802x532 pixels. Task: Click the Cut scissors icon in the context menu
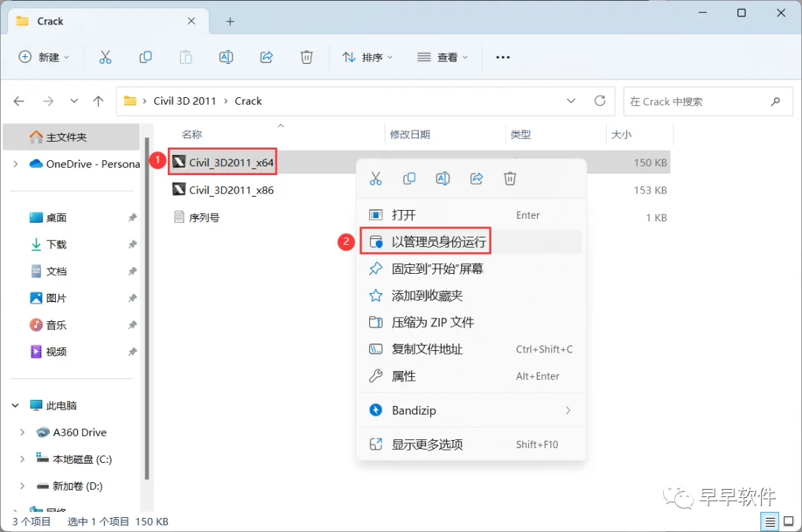pos(376,178)
